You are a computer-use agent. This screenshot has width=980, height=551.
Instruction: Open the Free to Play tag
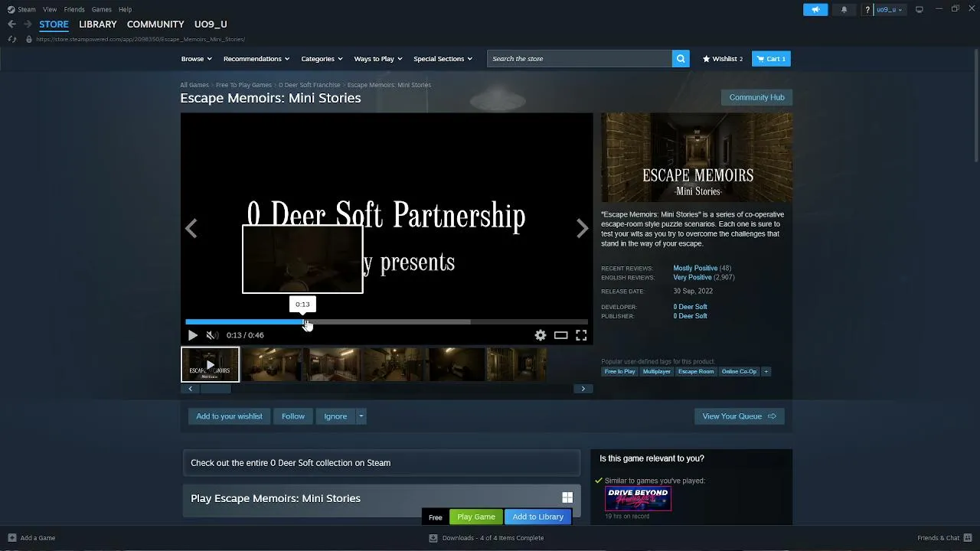click(x=620, y=372)
